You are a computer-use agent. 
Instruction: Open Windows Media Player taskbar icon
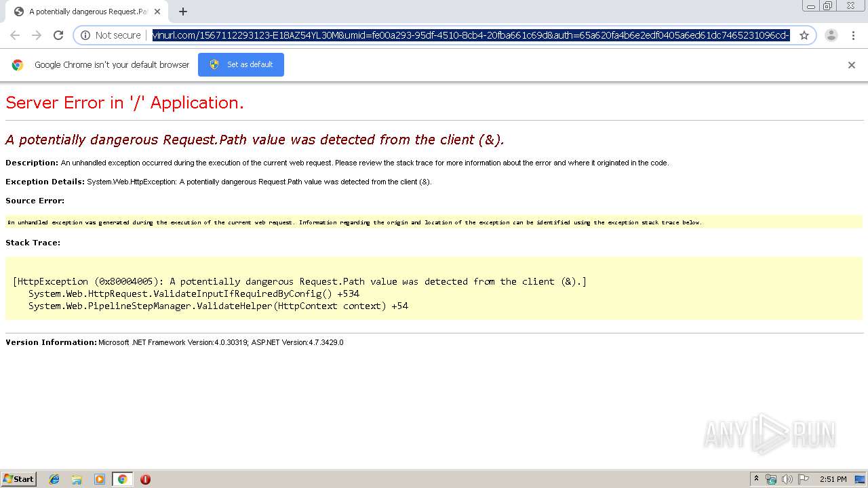(100, 479)
